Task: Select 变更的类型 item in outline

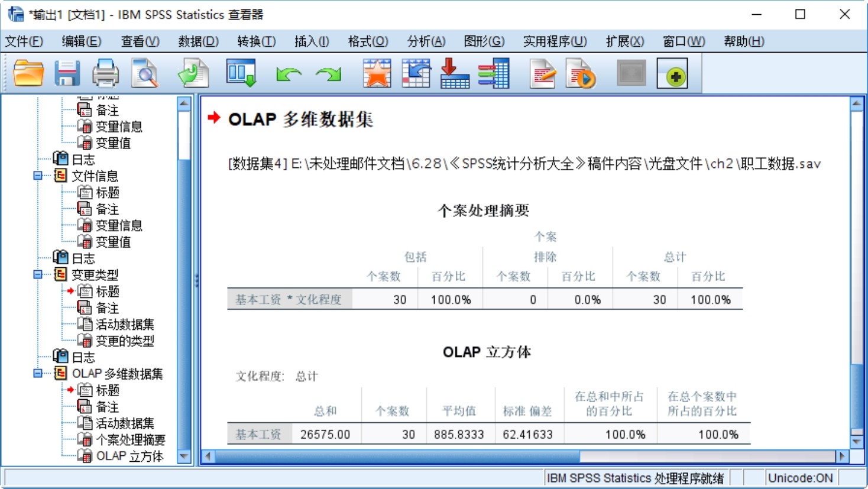Action: pyautogui.click(x=125, y=341)
